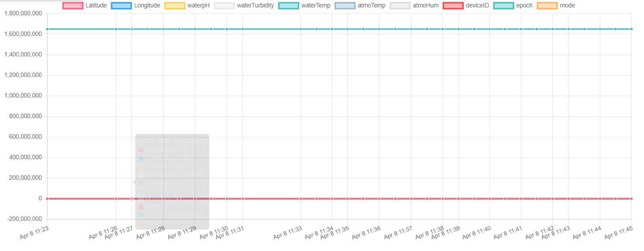Click the gray hover tooltip box
The height and width of the screenshot is (251, 644).
click(x=172, y=181)
